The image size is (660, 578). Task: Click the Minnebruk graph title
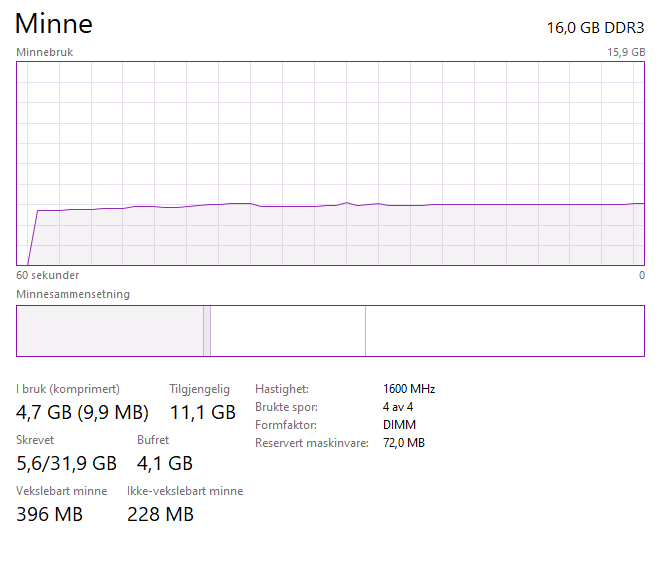tap(45, 52)
